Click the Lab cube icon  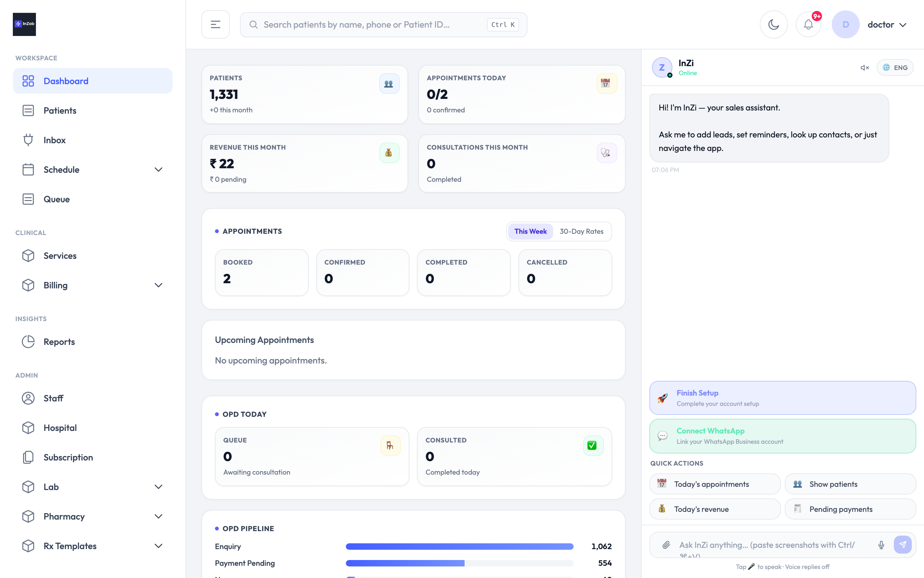click(28, 486)
